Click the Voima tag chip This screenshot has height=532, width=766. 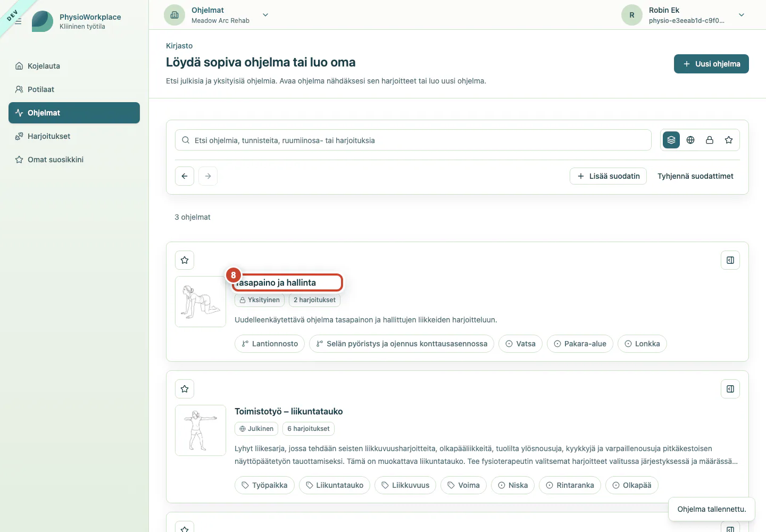(x=463, y=485)
